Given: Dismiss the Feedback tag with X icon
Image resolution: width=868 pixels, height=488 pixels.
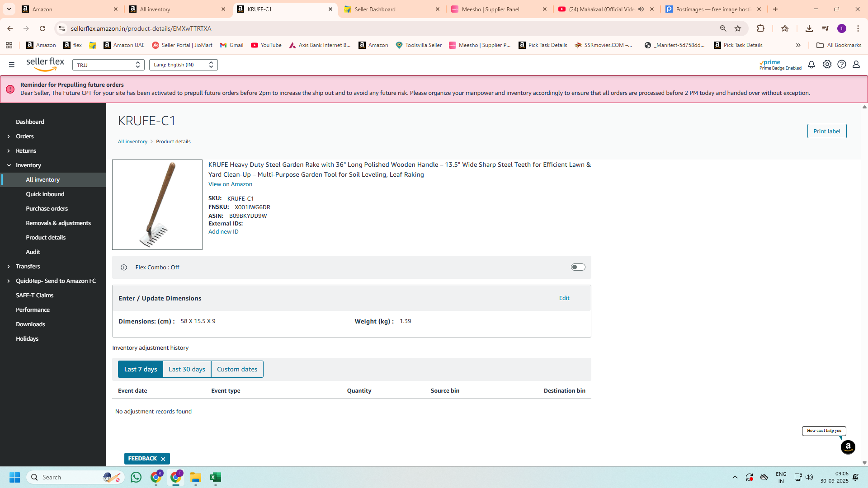Looking at the screenshot, I should tap(163, 459).
